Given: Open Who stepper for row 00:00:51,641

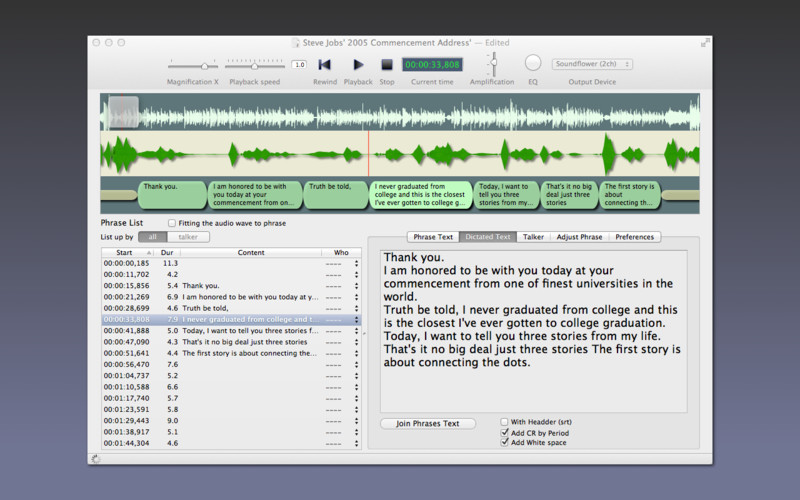Looking at the screenshot, I should point(356,353).
